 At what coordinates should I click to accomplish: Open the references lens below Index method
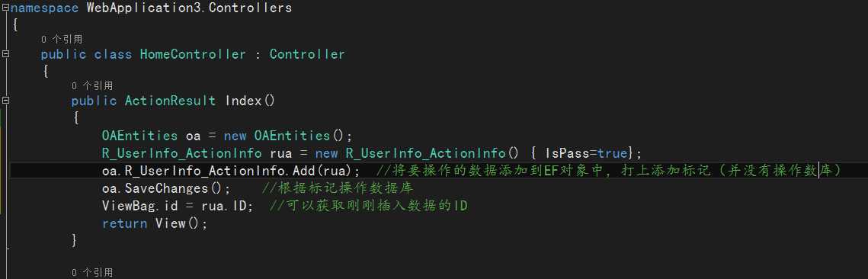tap(92, 272)
